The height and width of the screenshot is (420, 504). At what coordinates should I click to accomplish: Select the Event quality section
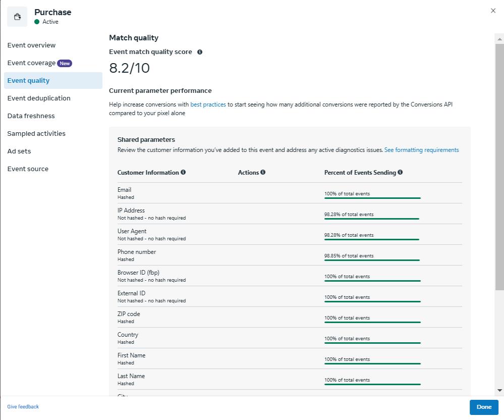tap(53, 81)
